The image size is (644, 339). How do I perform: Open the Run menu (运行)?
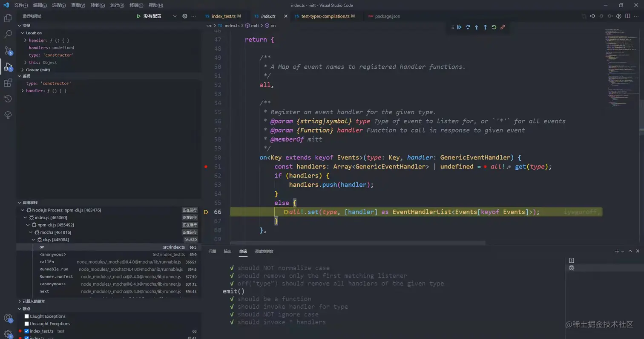coord(117,5)
